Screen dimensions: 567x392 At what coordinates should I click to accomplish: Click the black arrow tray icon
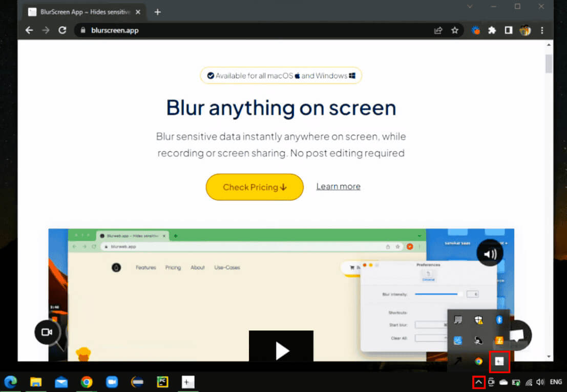click(458, 361)
